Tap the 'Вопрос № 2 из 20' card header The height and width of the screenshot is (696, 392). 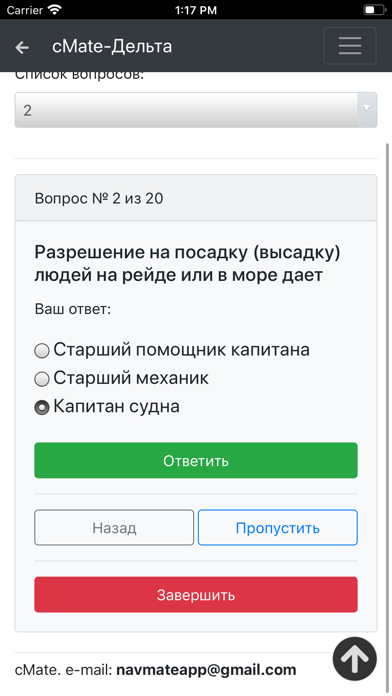196,198
